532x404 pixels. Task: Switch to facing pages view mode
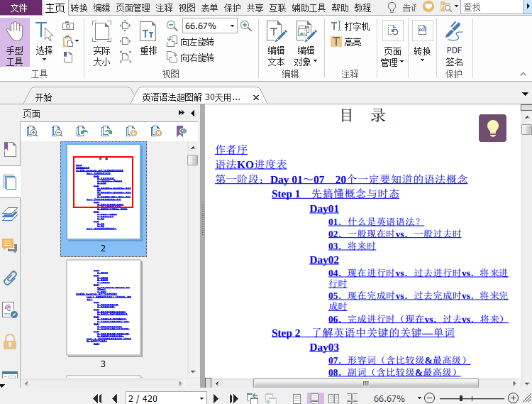tap(333, 398)
